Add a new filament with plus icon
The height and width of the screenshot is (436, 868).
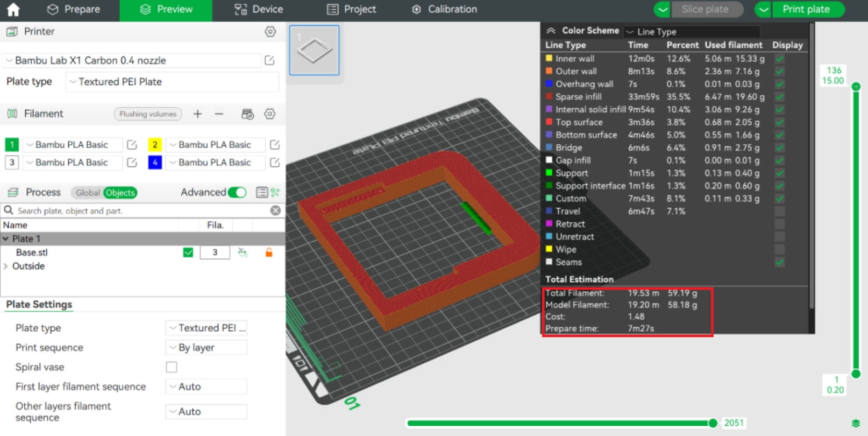click(197, 114)
